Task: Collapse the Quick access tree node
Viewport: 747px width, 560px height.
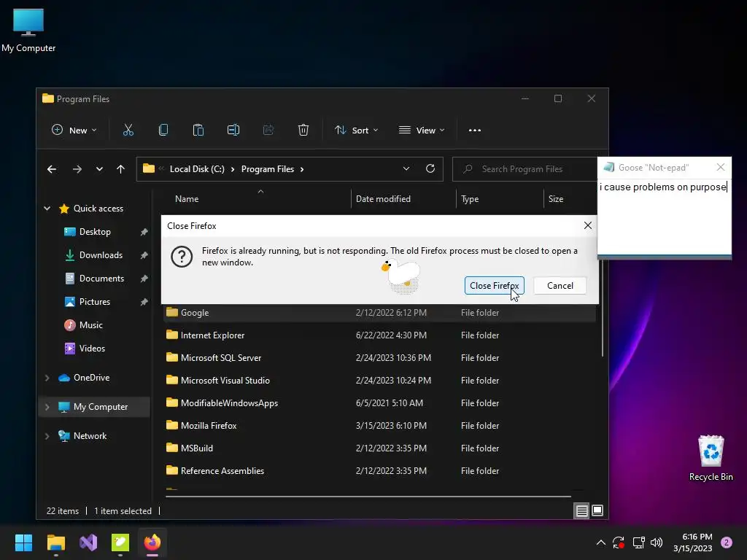Action: pos(47,208)
